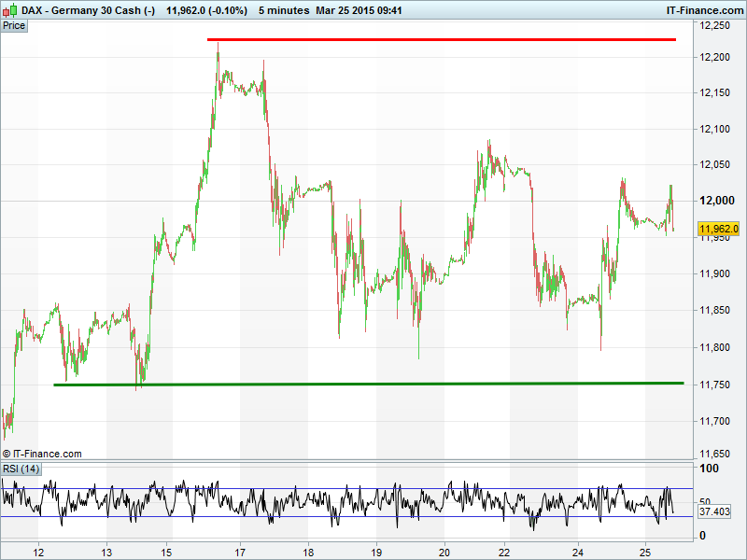Click date label 22 on time axis

[505, 551]
